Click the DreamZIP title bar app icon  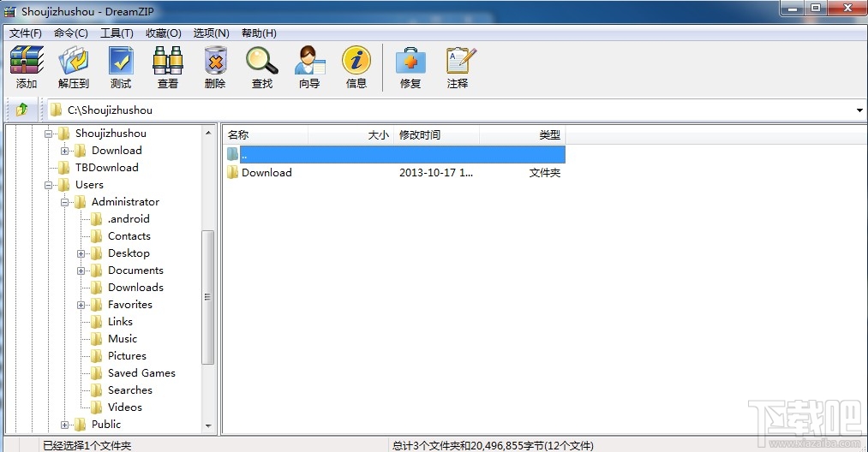pos(10,10)
